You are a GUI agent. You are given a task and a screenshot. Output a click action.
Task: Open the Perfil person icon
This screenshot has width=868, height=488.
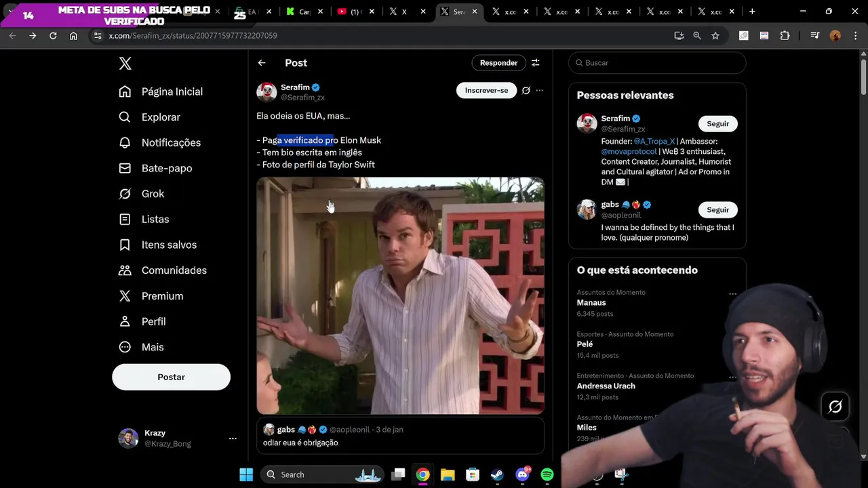(125, 321)
